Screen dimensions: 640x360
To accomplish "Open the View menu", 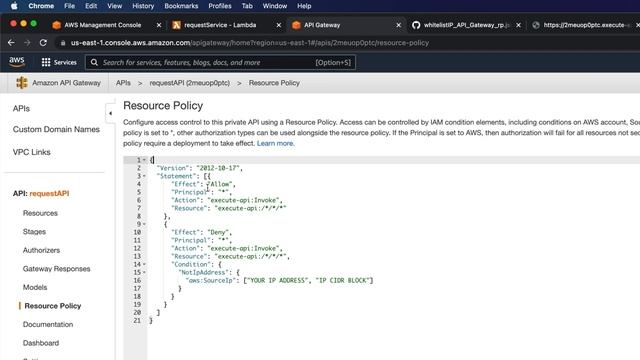I will tap(115, 6).
